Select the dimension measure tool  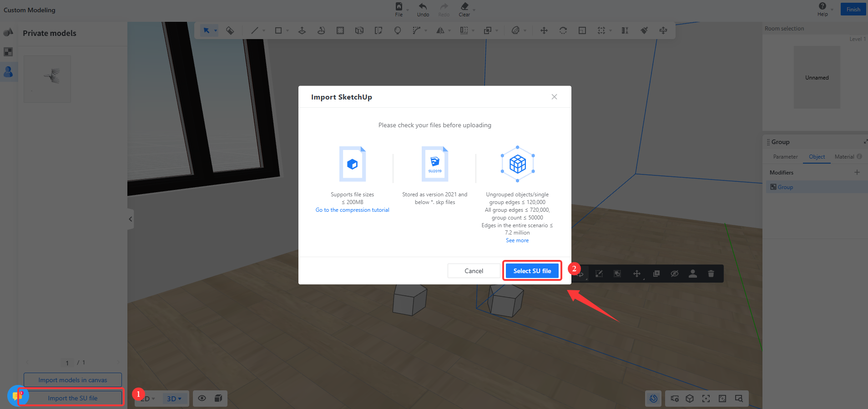[x=625, y=30]
